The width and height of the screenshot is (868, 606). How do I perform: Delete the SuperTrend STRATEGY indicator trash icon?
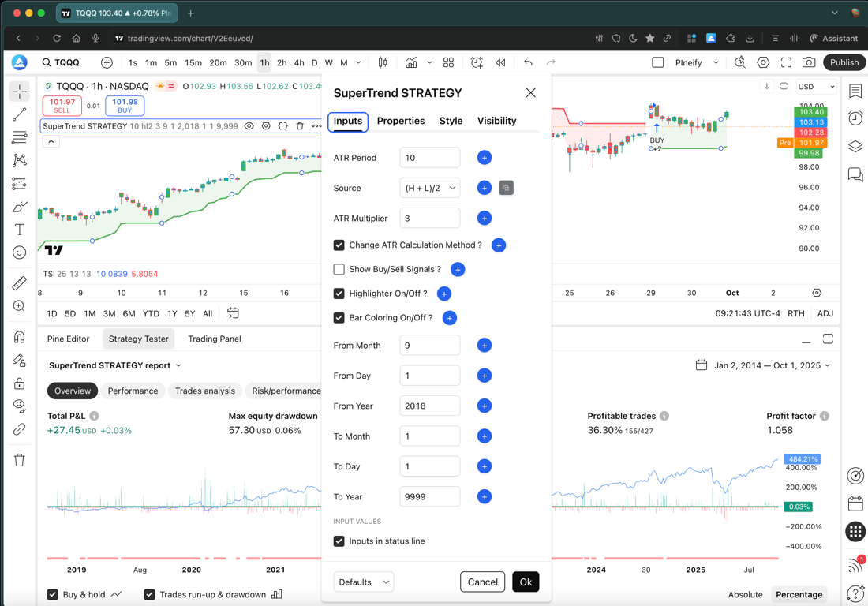[300, 126]
